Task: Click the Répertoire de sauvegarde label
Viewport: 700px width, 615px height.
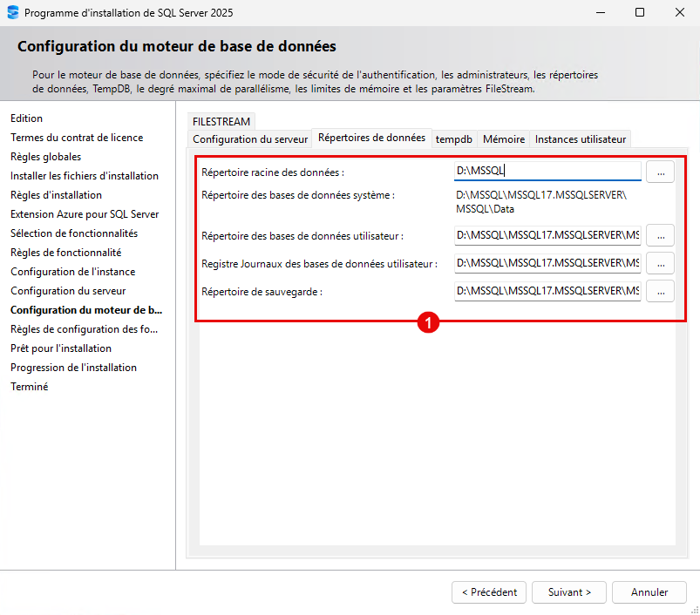Action: (x=262, y=292)
